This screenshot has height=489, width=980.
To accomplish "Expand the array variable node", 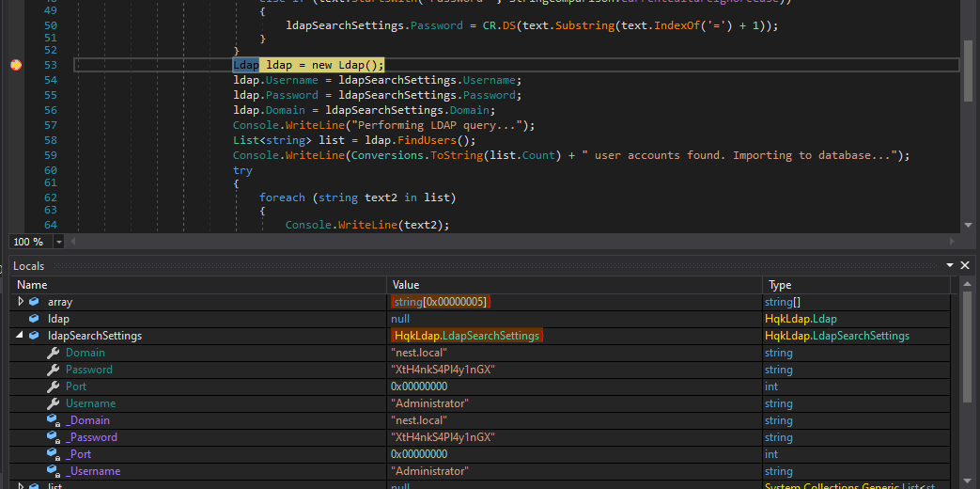I will (x=21, y=302).
